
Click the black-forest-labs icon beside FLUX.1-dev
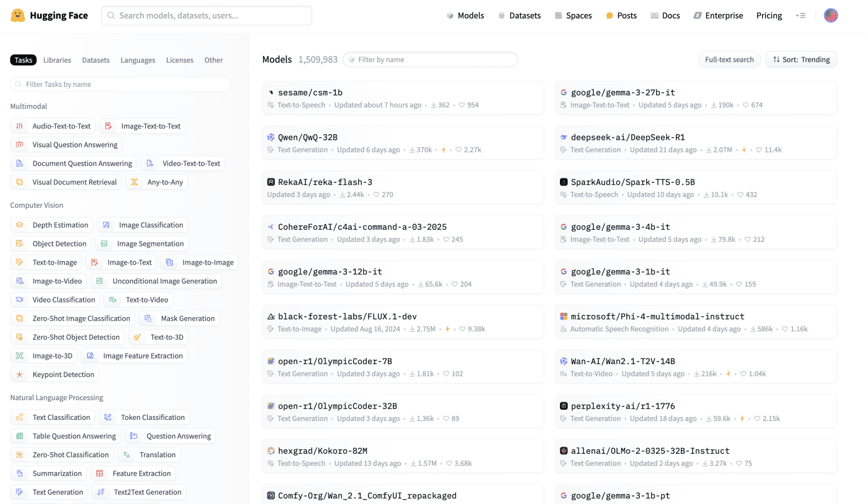pyautogui.click(x=271, y=317)
